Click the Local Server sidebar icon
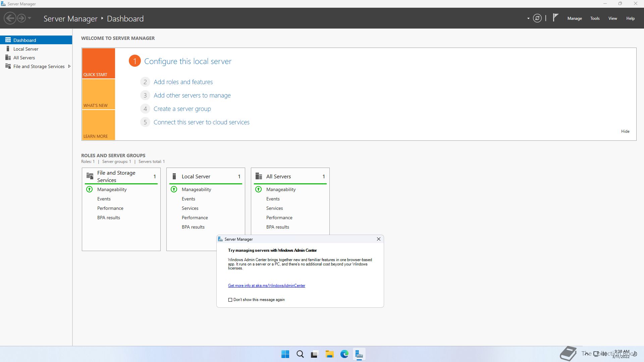 [x=8, y=49]
